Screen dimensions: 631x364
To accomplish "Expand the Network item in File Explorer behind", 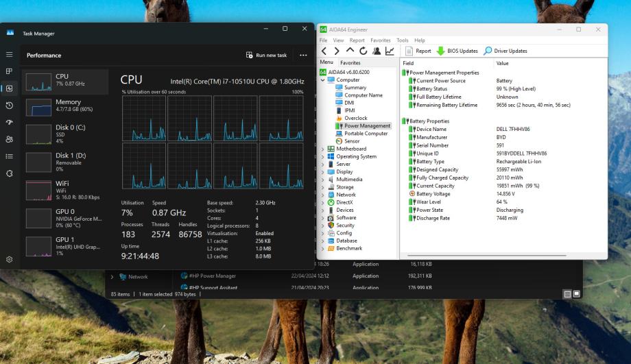I will coord(112,277).
